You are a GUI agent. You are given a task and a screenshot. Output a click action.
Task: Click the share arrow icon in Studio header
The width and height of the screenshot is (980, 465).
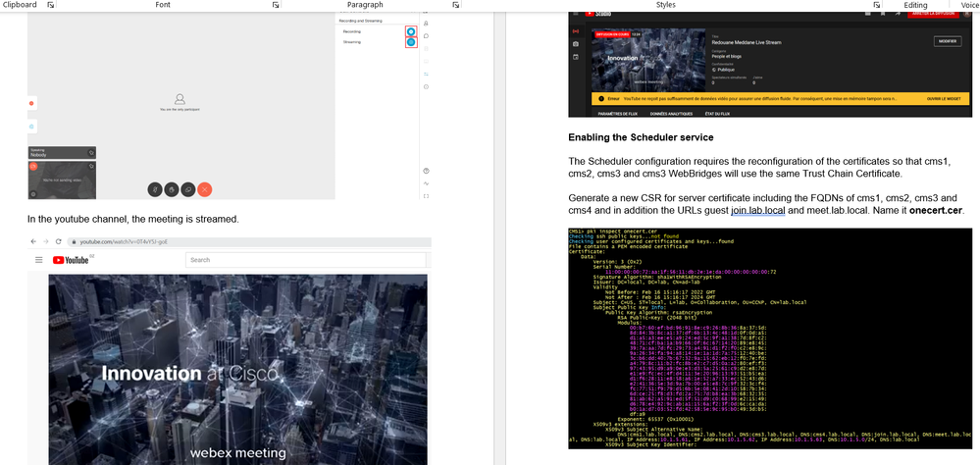click(899, 13)
